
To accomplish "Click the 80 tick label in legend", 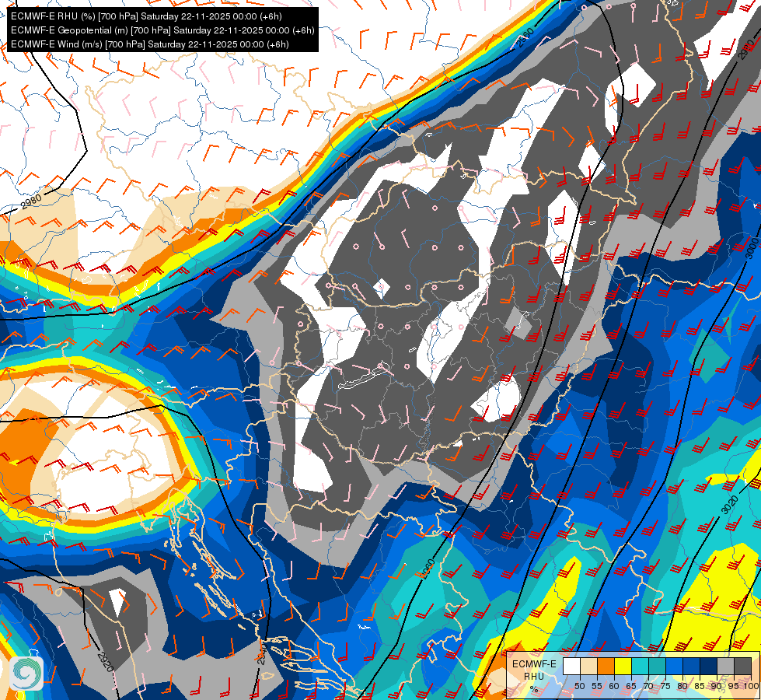I will 682,686.
